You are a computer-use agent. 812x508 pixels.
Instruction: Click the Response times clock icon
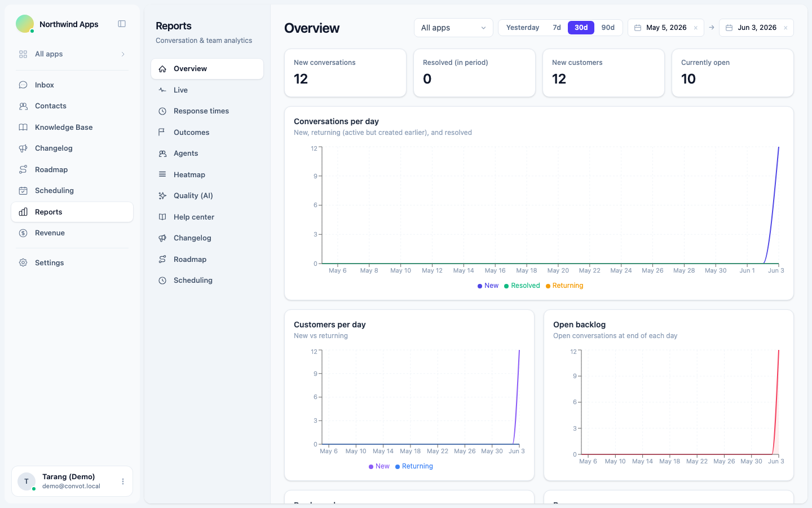(162, 111)
